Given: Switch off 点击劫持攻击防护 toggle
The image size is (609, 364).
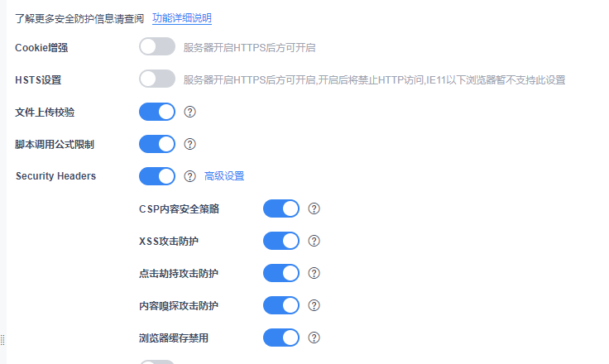Looking at the screenshot, I should (x=281, y=273).
